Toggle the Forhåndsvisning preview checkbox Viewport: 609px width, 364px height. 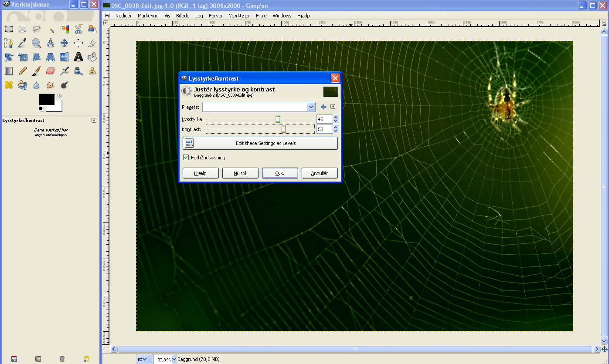tap(186, 158)
